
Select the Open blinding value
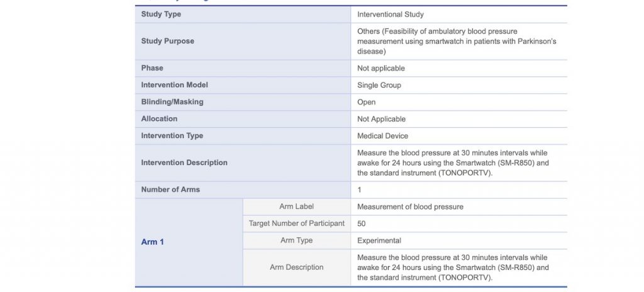tap(366, 102)
